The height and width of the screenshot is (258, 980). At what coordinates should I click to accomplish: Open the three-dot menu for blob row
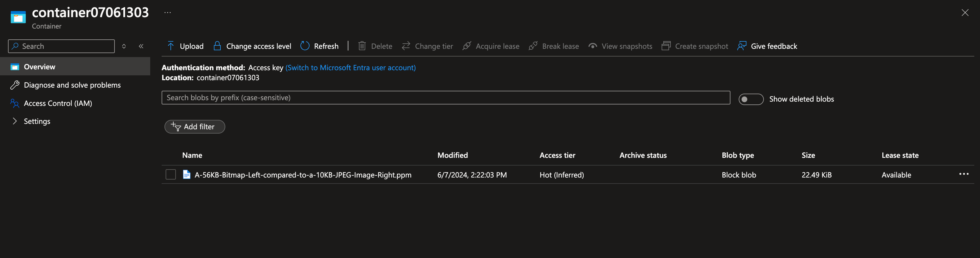[964, 174]
